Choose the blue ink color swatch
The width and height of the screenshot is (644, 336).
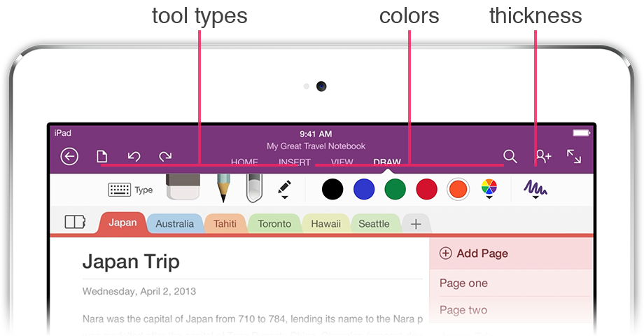coord(364,190)
